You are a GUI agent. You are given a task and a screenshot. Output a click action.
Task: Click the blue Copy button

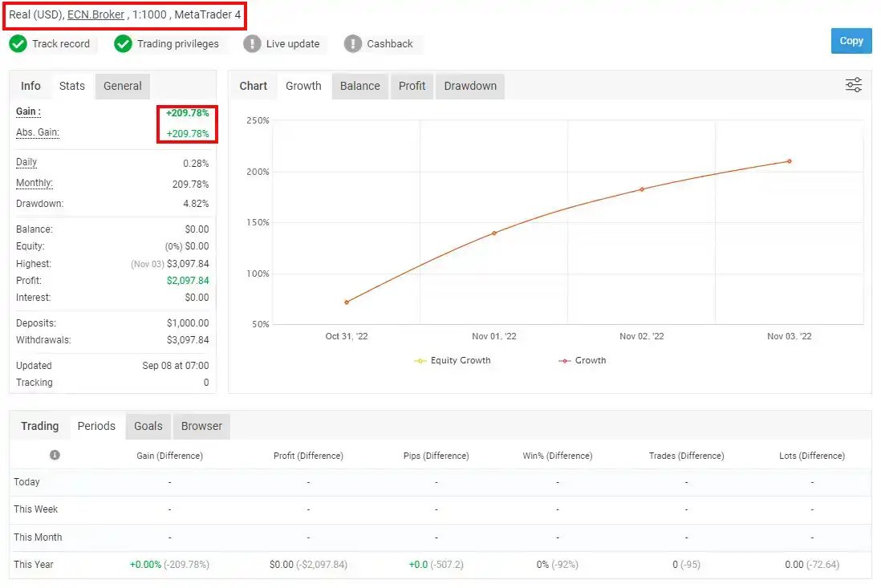(851, 41)
